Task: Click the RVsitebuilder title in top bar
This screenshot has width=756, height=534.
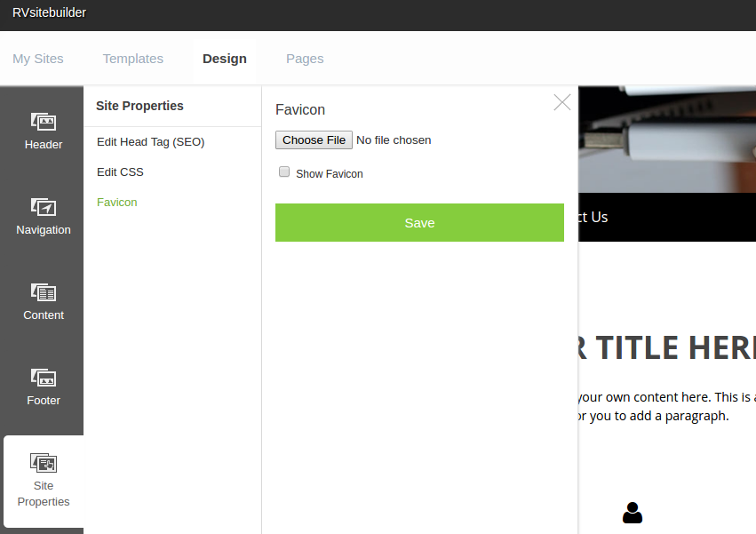Action: [50, 12]
